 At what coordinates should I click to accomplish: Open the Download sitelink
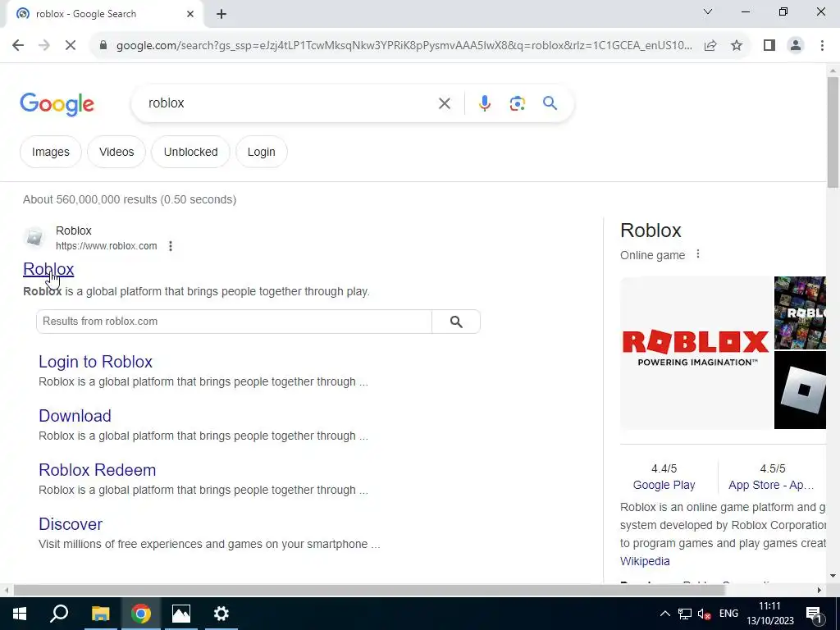75,416
